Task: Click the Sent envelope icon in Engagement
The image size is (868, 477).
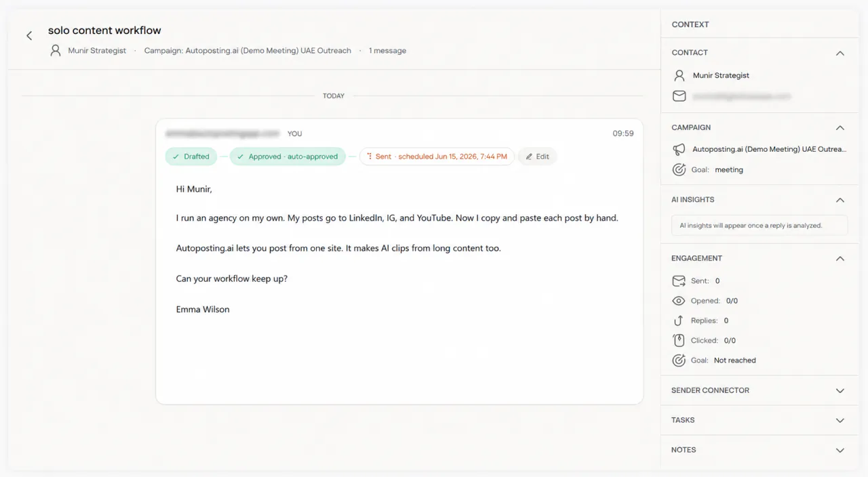Action: 679,281
